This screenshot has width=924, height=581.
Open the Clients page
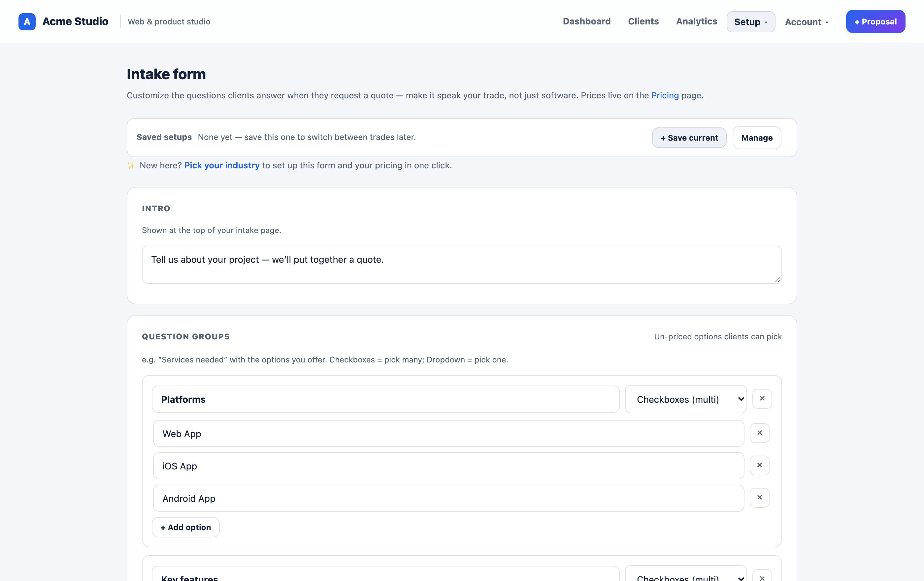[x=643, y=21]
